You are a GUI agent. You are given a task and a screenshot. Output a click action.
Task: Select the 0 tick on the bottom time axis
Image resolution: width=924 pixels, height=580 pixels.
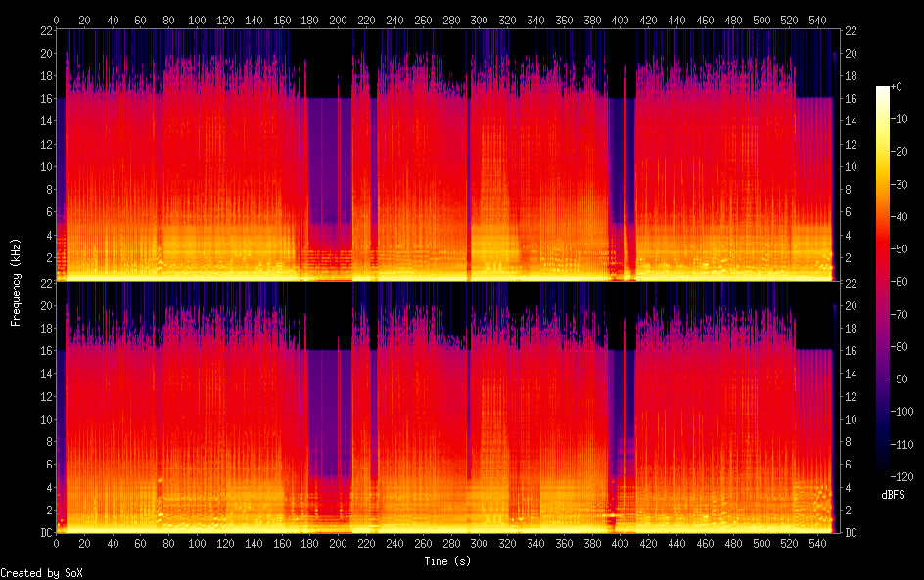point(57,542)
